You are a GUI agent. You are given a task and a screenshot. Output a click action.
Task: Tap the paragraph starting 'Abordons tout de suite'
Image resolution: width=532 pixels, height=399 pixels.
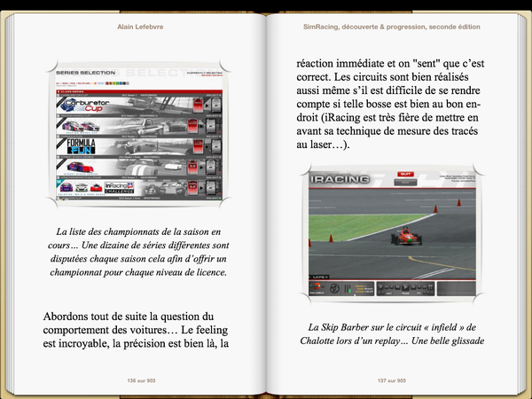[136, 330]
